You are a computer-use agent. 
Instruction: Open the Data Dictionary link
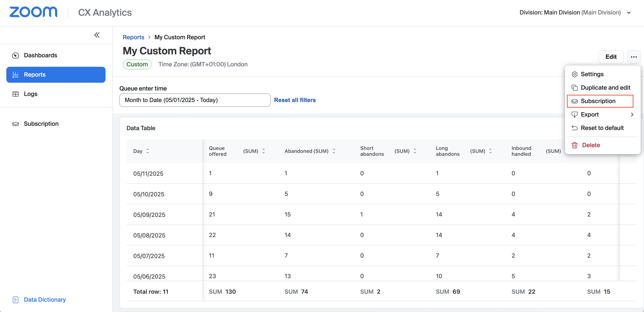45,300
